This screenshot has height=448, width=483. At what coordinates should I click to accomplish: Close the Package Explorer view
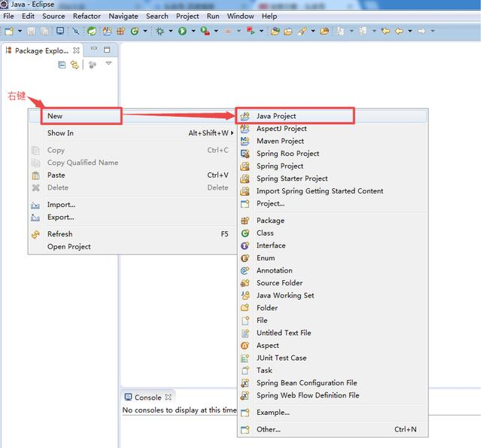(x=77, y=50)
